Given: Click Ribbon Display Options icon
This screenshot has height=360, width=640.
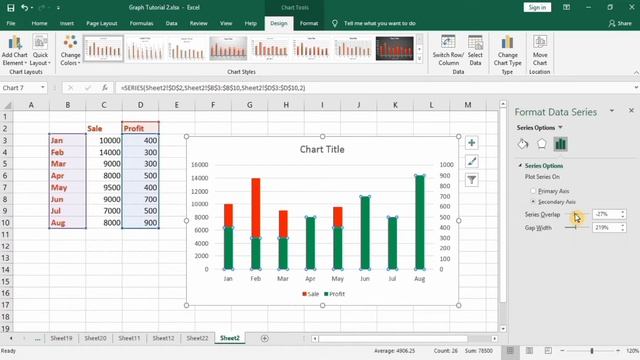Looking at the screenshot, I should click(x=567, y=7).
